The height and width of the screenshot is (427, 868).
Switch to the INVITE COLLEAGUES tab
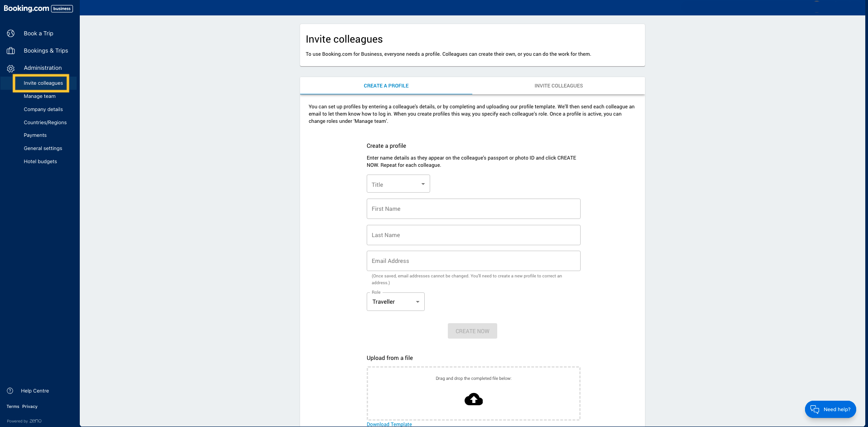tap(559, 86)
